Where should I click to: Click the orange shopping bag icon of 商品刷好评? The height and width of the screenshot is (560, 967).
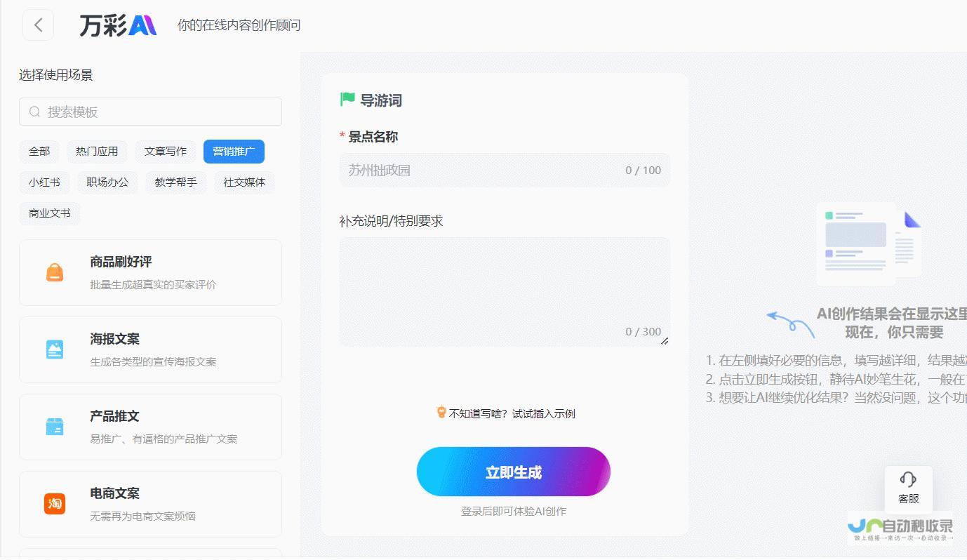pos(55,272)
